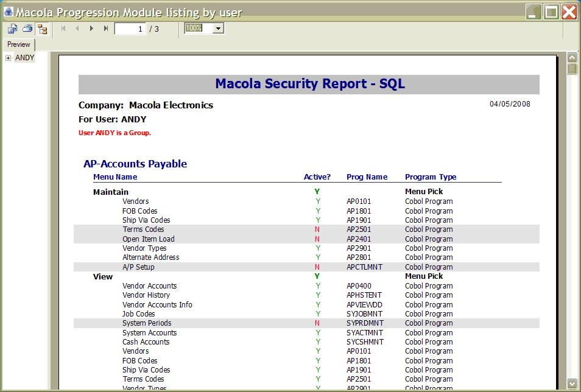Expand the ANDY node plus box

pyautogui.click(x=8, y=58)
